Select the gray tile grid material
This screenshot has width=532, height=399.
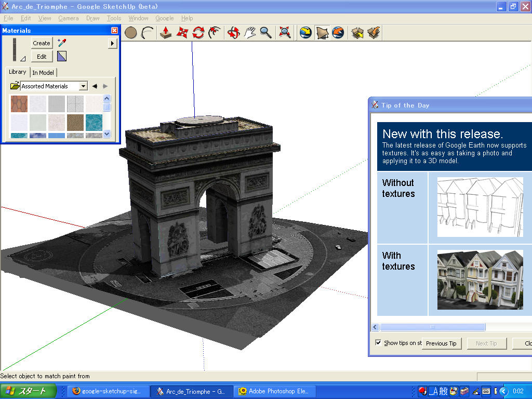[75, 104]
